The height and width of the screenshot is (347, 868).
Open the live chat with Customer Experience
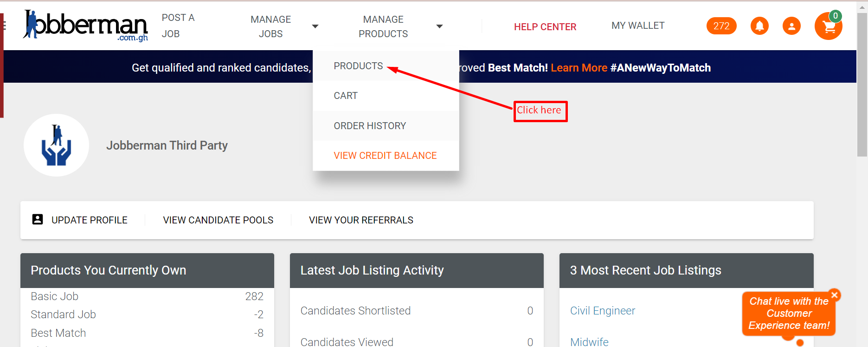click(x=789, y=314)
